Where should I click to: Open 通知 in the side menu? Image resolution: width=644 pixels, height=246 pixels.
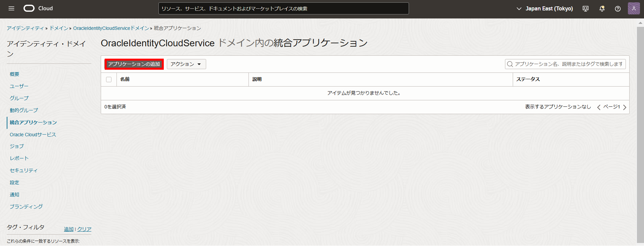14,194
